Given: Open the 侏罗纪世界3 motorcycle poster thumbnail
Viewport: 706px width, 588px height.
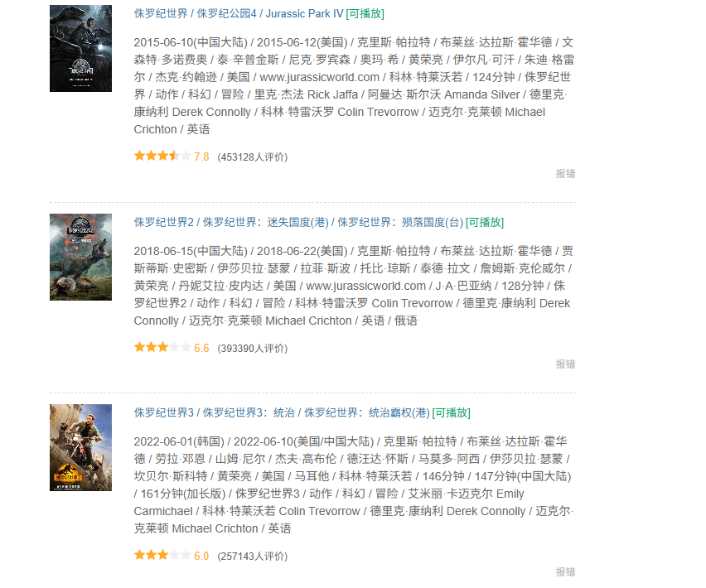Looking at the screenshot, I should pyautogui.click(x=80, y=447).
